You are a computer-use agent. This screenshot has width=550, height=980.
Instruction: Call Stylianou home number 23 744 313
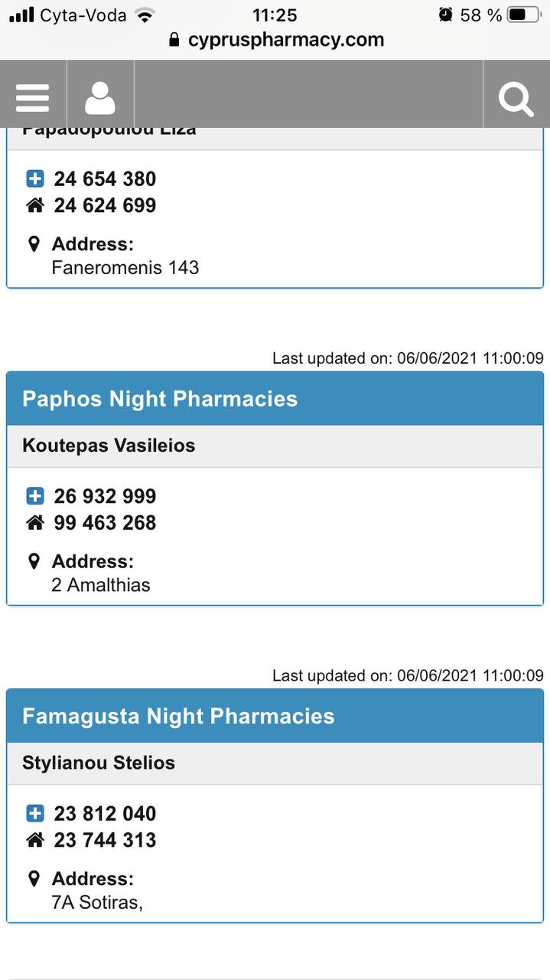point(105,840)
